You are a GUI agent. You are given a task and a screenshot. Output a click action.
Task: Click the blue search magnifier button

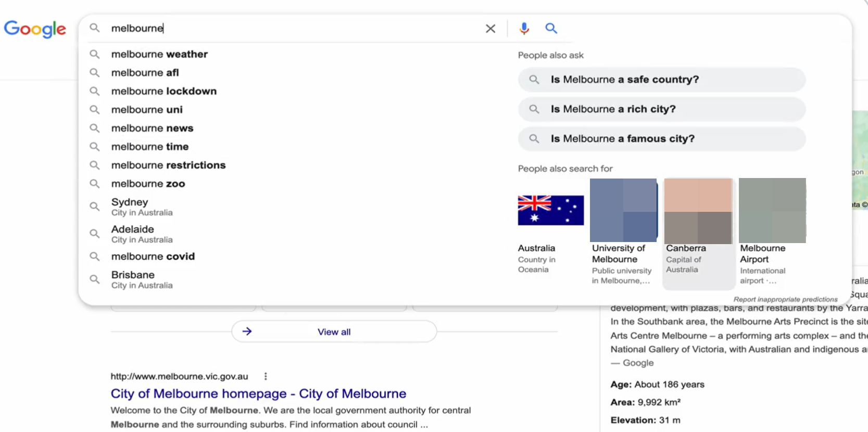[551, 28]
